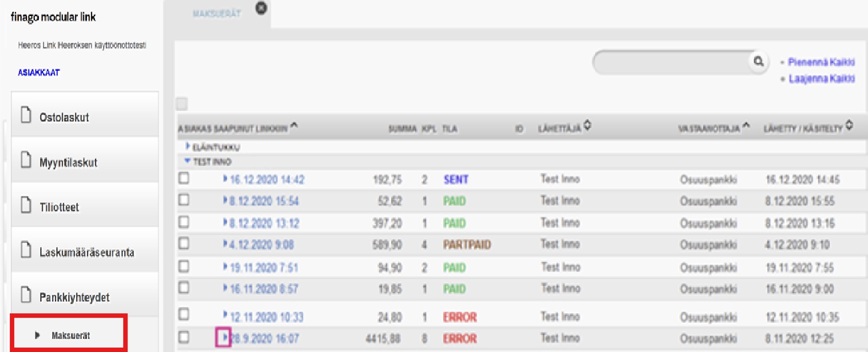Open batch link 12.11.2020 10:33
The height and width of the screenshot is (352, 868).
[x=267, y=317]
